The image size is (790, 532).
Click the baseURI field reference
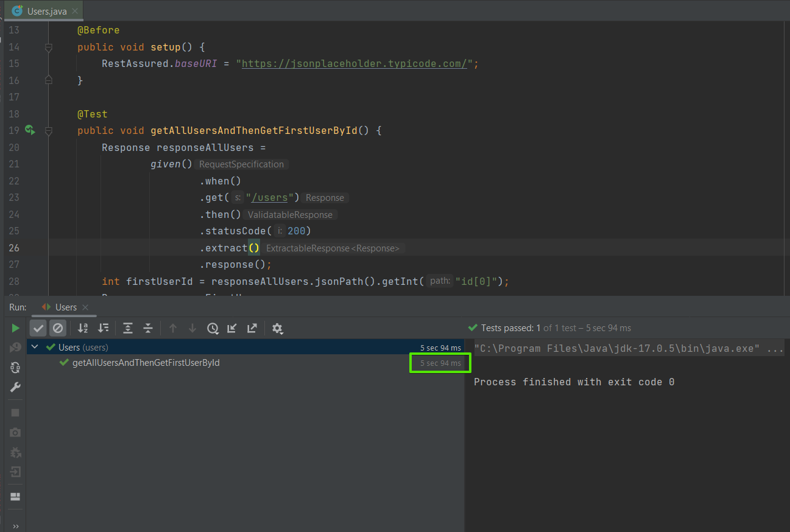[196, 63]
